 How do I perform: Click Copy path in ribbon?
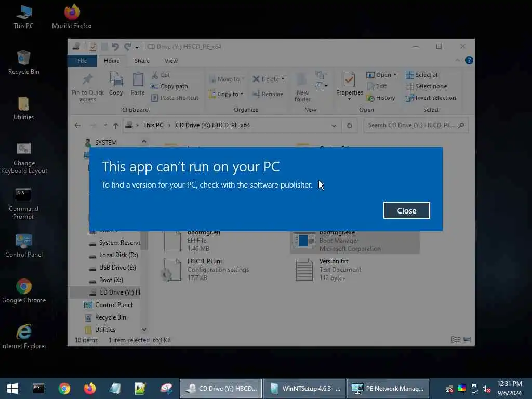click(x=169, y=86)
